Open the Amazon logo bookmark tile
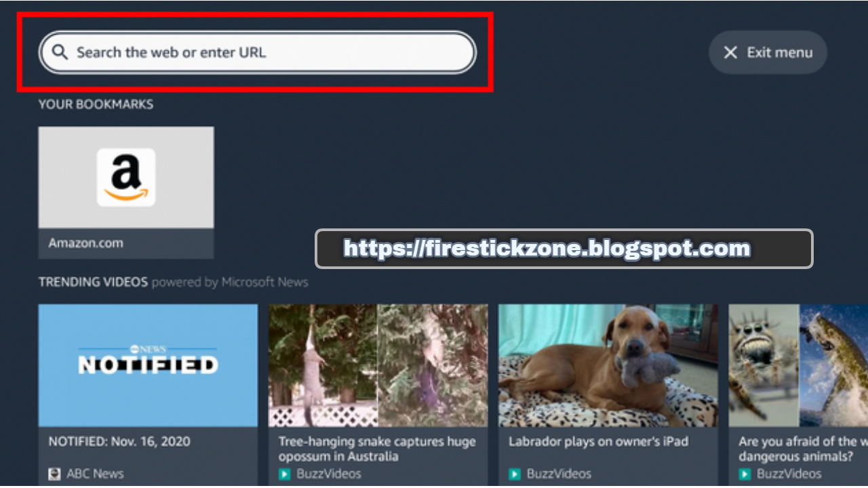This screenshot has width=868, height=488. tap(126, 177)
